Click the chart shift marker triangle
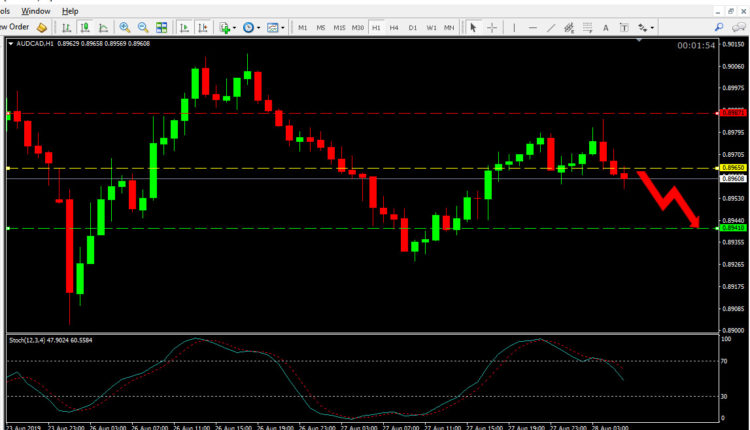Screen dimensions: 750x430 [639, 40]
